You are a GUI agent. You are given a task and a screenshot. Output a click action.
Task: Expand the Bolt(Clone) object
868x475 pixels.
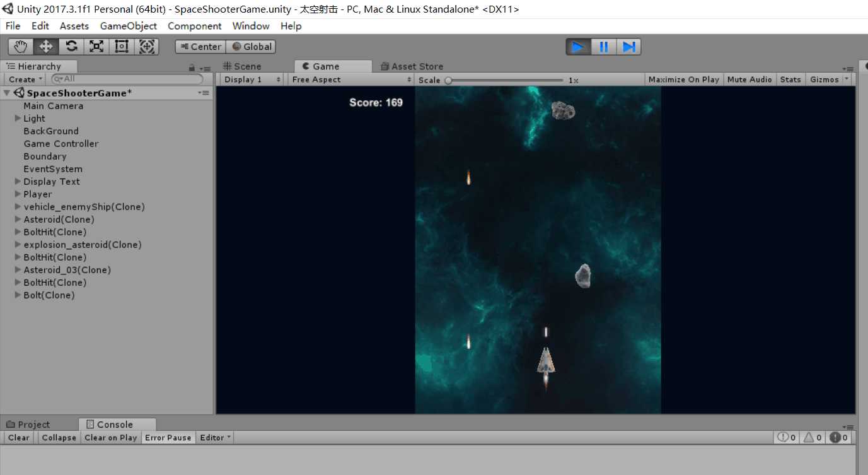click(18, 295)
